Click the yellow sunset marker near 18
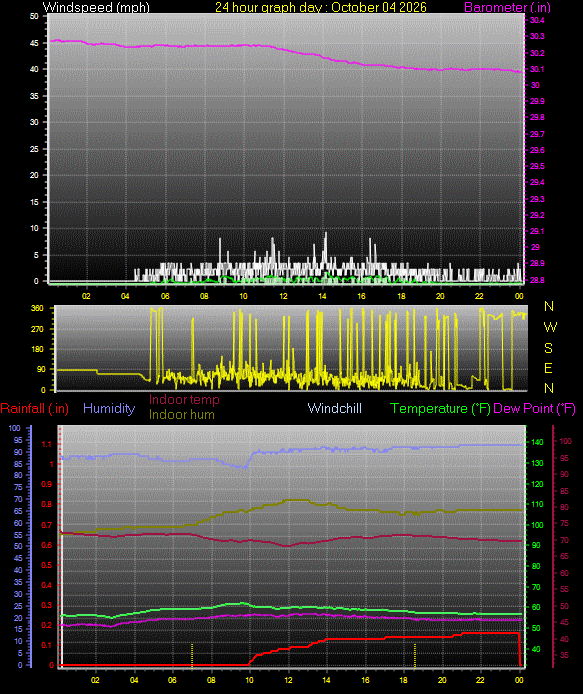583x694 pixels. (415, 655)
